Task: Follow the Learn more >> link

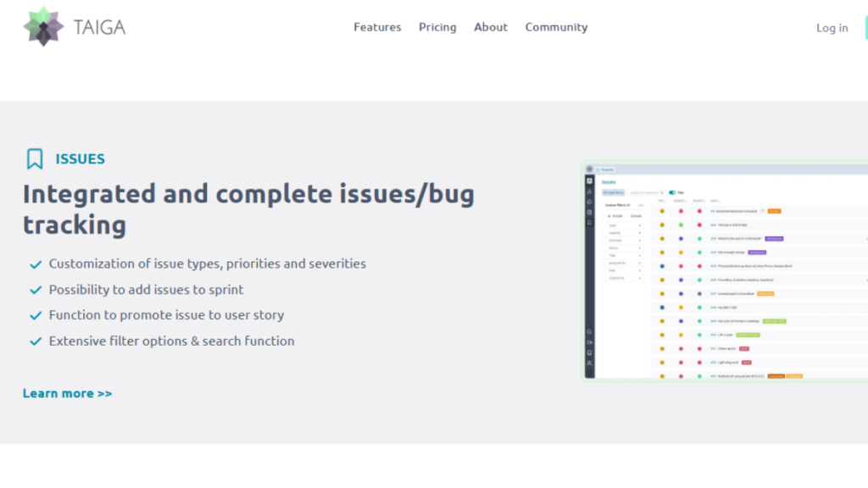Action: click(x=67, y=393)
